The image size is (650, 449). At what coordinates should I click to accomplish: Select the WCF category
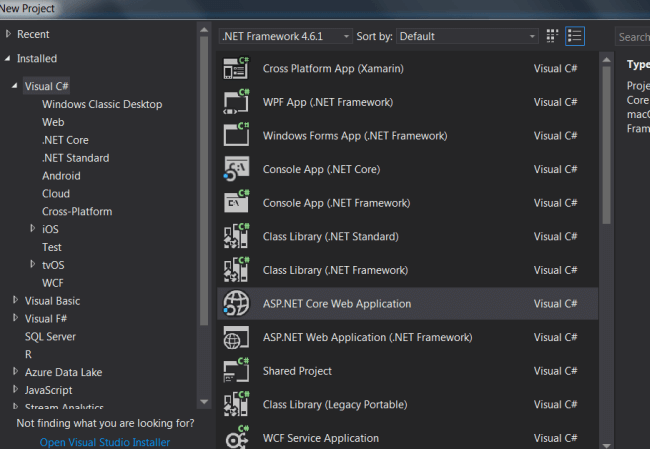[x=53, y=283]
